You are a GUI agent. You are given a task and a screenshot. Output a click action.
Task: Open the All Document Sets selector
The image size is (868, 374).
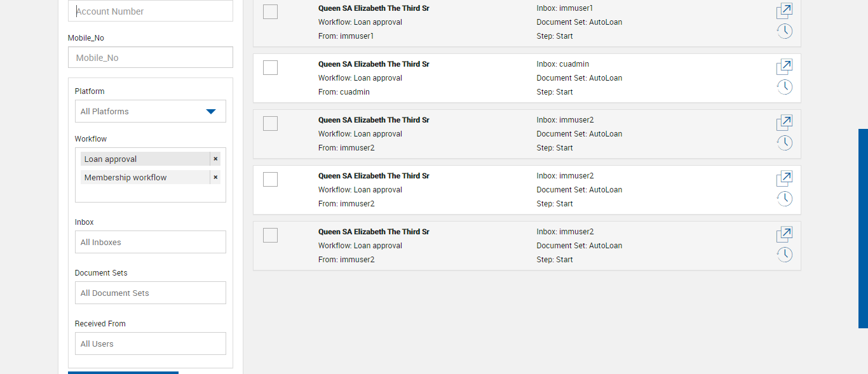[150, 293]
